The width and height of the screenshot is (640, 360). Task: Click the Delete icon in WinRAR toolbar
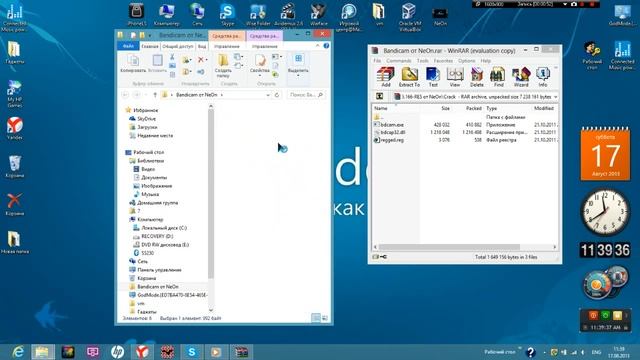tap(476, 77)
